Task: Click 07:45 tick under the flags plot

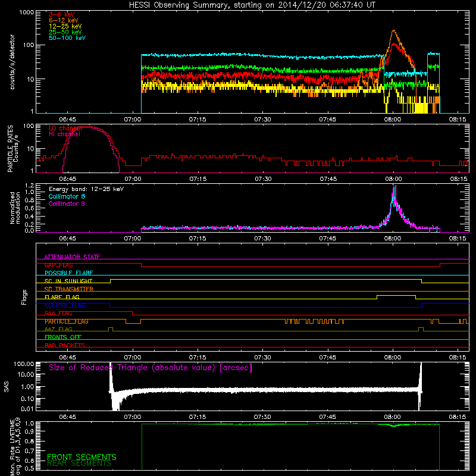Action: coord(328,358)
